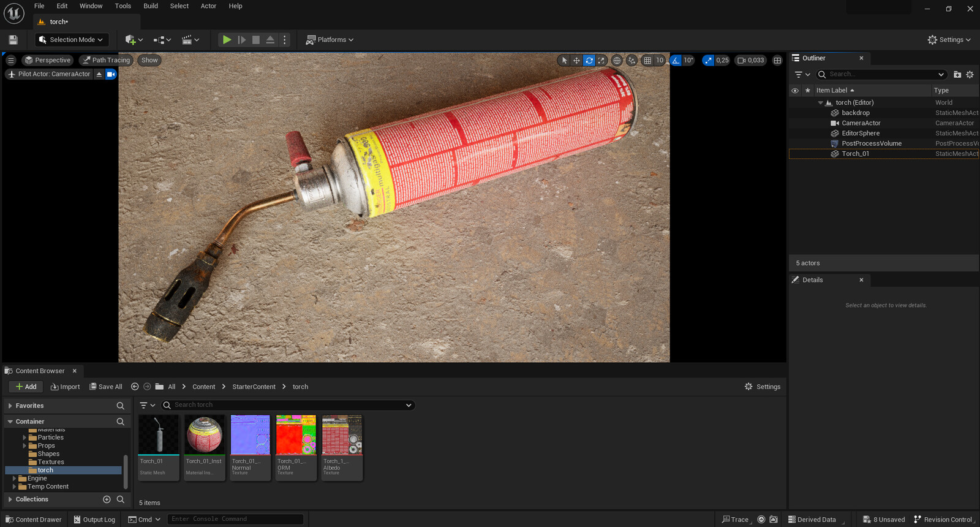Screen dimensions: 980x527
Task: Select the Torch_01_Inst material thumbnail
Action: point(205,435)
